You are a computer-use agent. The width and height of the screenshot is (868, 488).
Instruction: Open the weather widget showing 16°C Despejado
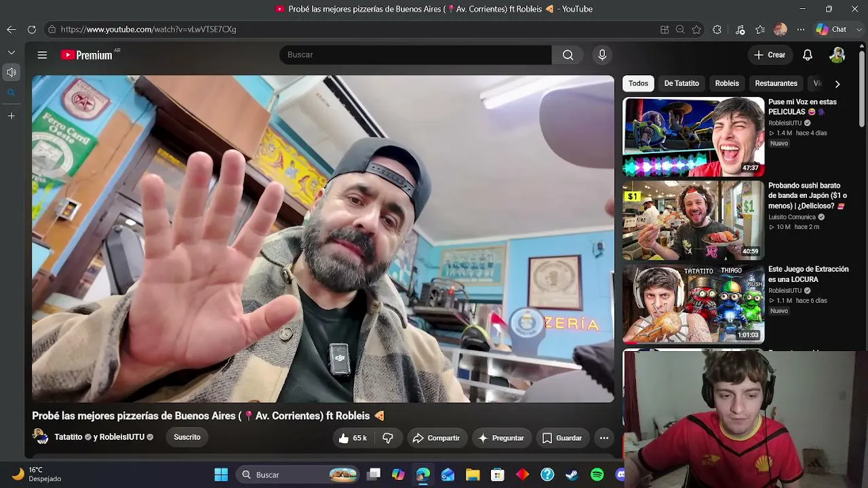(38, 474)
